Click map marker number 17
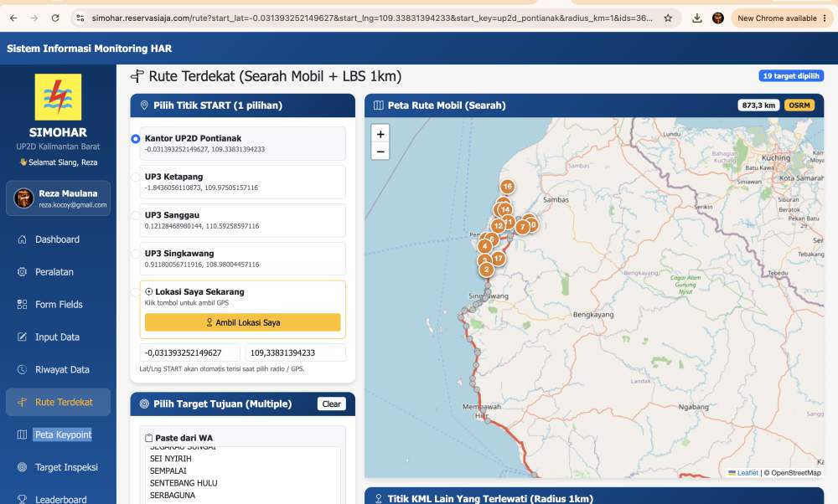The image size is (838, 504). point(498,259)
